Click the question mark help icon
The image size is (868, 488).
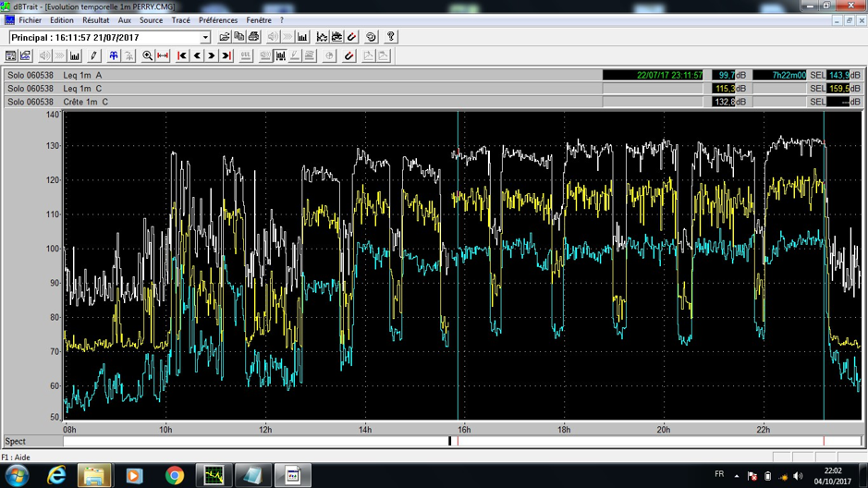point(390,37)
